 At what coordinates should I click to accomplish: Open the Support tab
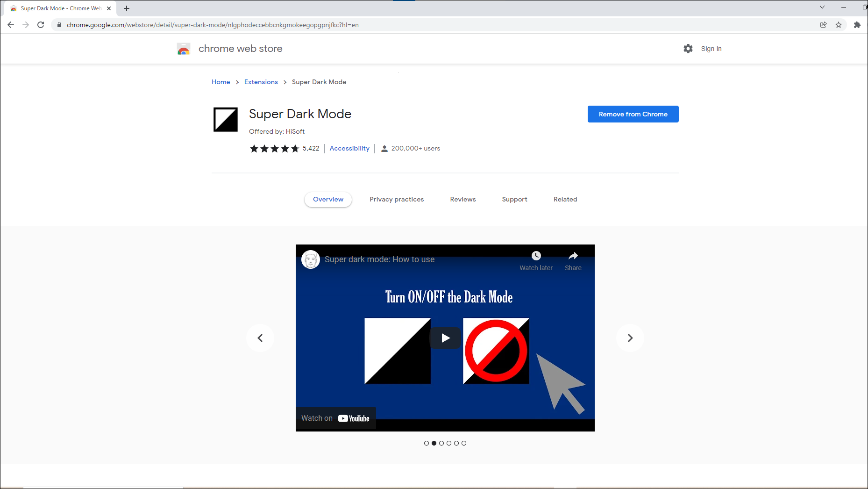515,199
